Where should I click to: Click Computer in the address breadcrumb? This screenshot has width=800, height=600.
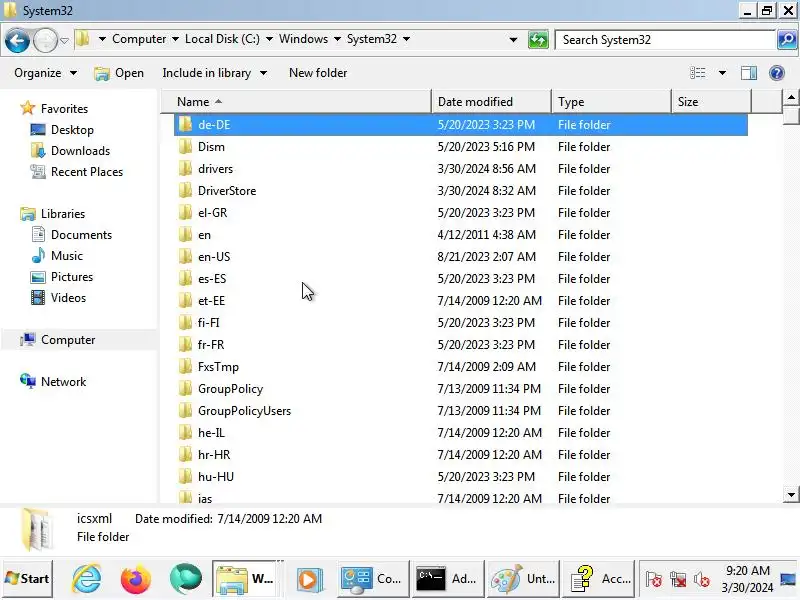click(x=139, y=39)
